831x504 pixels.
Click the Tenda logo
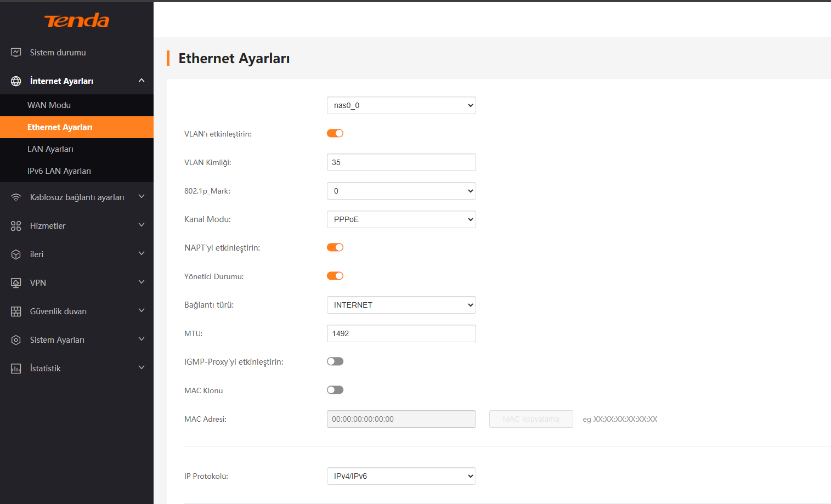click(x=77, y=21)
